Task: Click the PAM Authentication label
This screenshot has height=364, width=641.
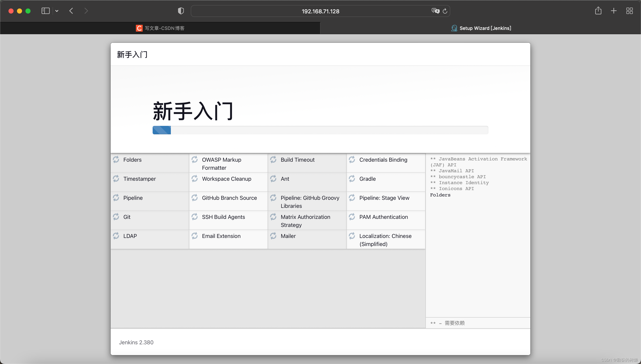Action: (x=383, y=217)
